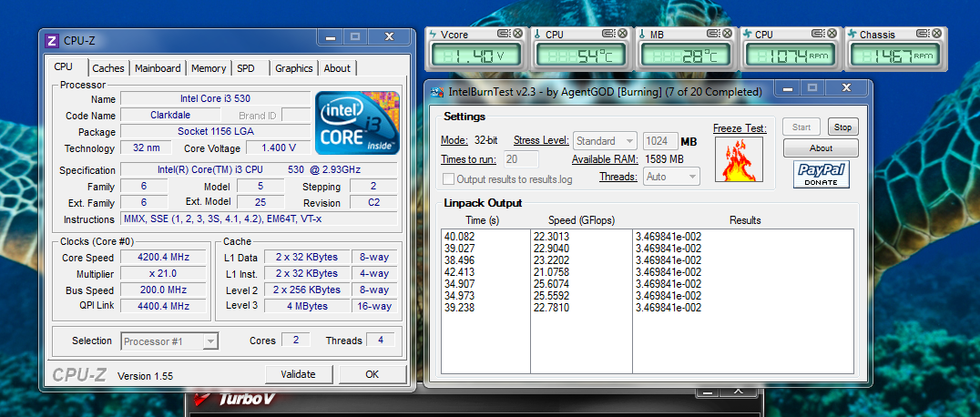Click the package value 'Socket 1156 LGA'
This screenshot has height=417, width=980.
[215, 131]
